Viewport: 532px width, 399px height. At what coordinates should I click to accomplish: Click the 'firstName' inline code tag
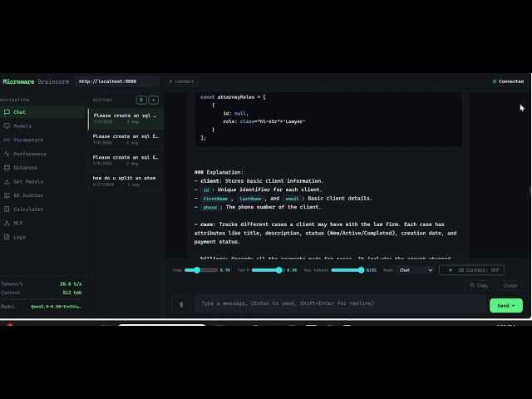coord(215,199)
